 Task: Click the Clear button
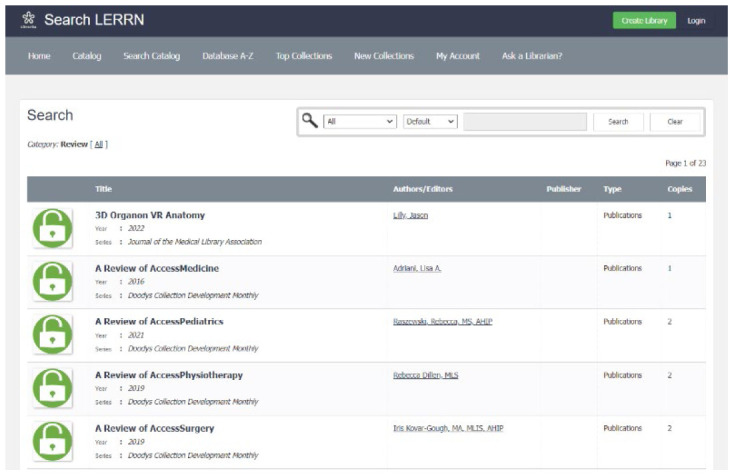point(675,122)
